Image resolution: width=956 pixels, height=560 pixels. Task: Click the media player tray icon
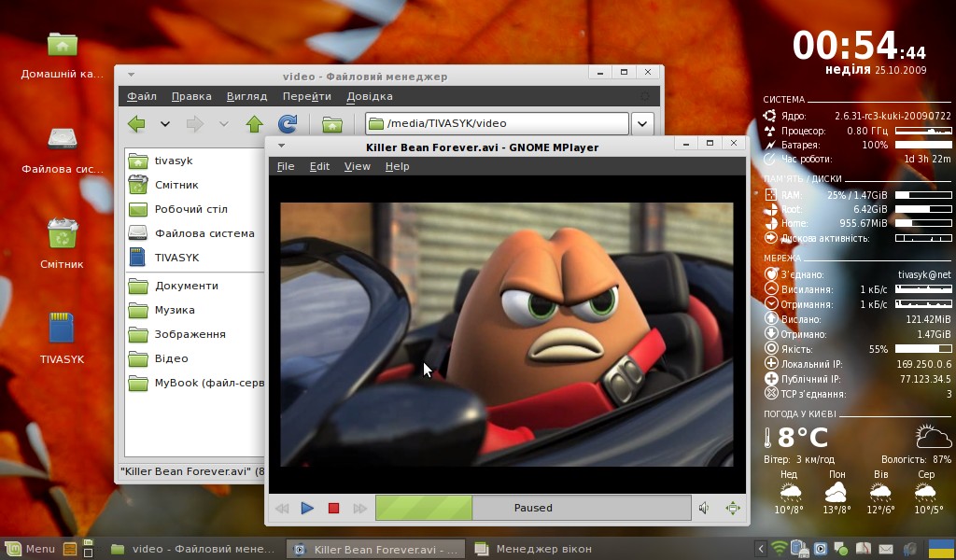pos(821,549)
